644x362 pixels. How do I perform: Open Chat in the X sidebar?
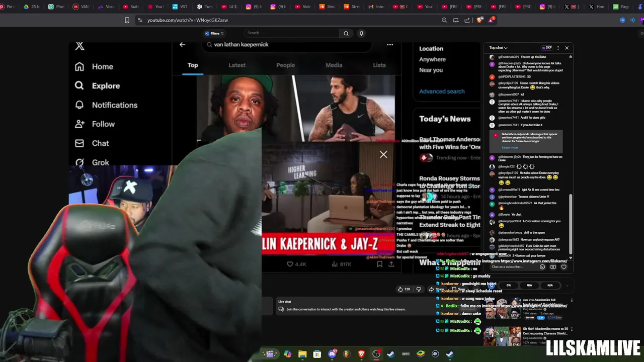coord(92,143)
